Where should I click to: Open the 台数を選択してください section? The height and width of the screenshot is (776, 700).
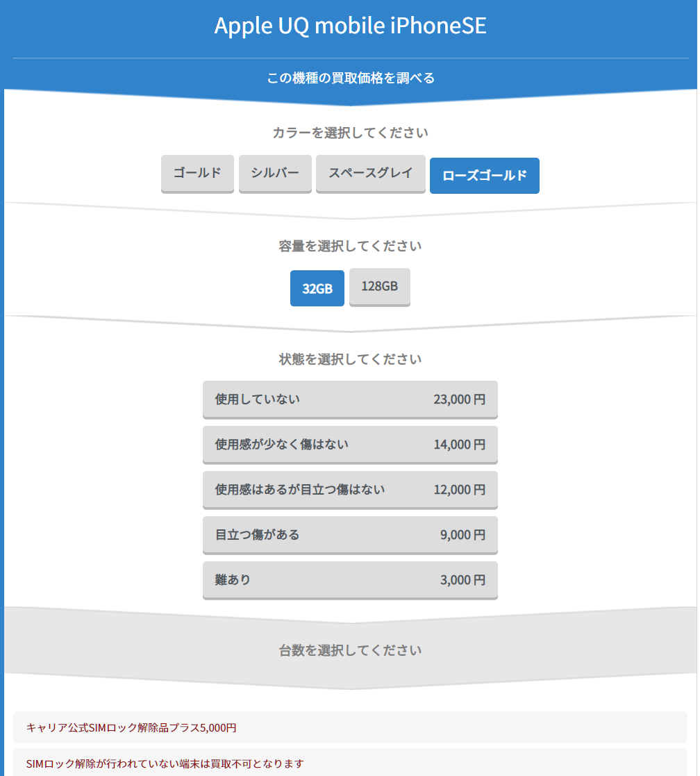click(350, 650)
